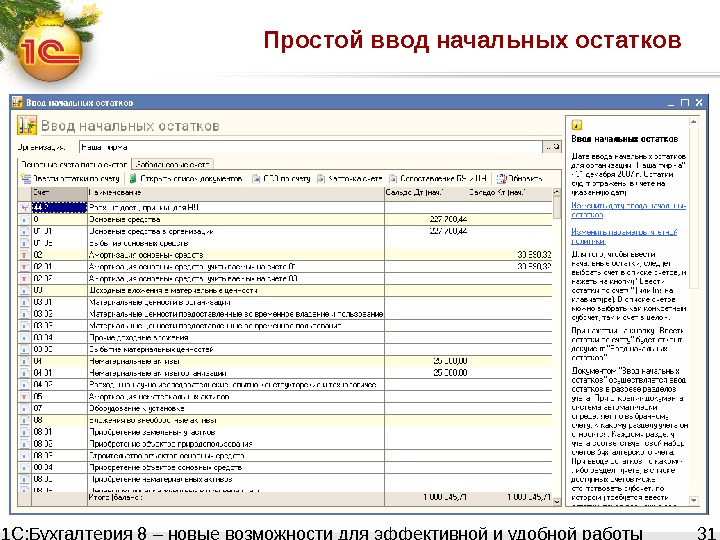Select the 'Материальные ценности в организации' row
The image size is (720, 540).
pyautogui.click(x=286, y=302)
